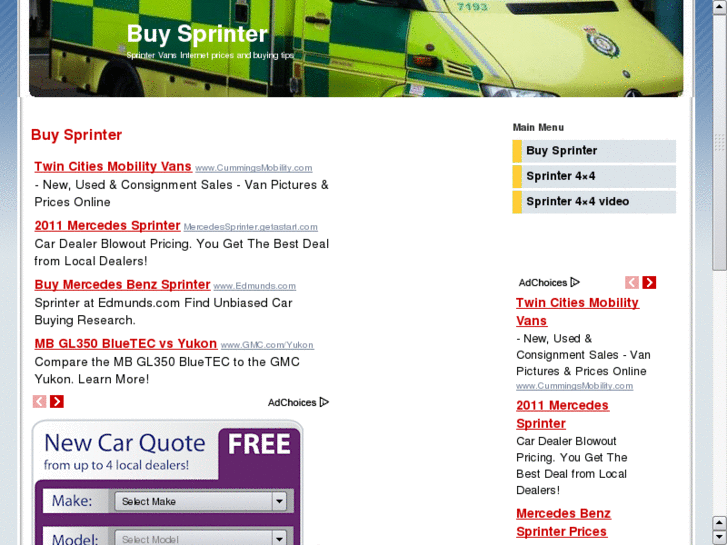Click the sidebar previous ads arrow
727x545 pixels.
click(x=632, y=282)
